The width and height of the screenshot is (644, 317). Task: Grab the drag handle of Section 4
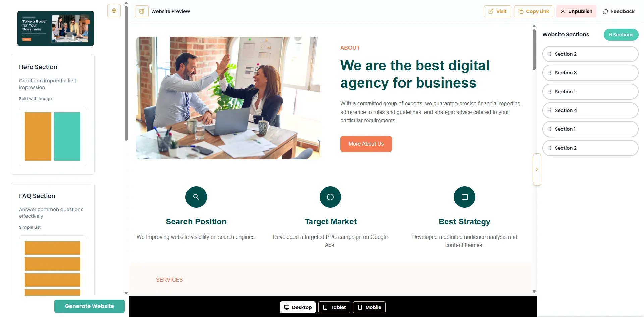[550, 110]
